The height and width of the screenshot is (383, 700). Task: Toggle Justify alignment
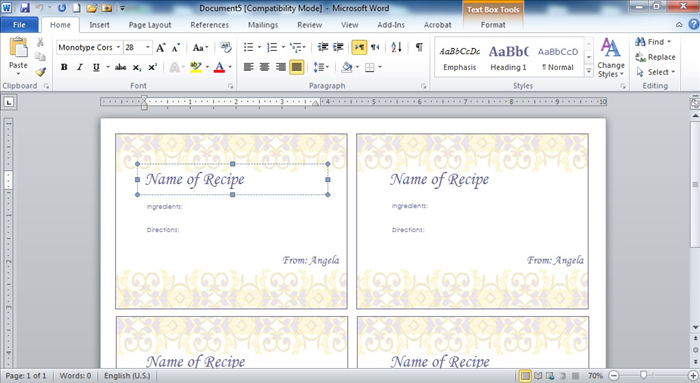click(x=297, y=67)
